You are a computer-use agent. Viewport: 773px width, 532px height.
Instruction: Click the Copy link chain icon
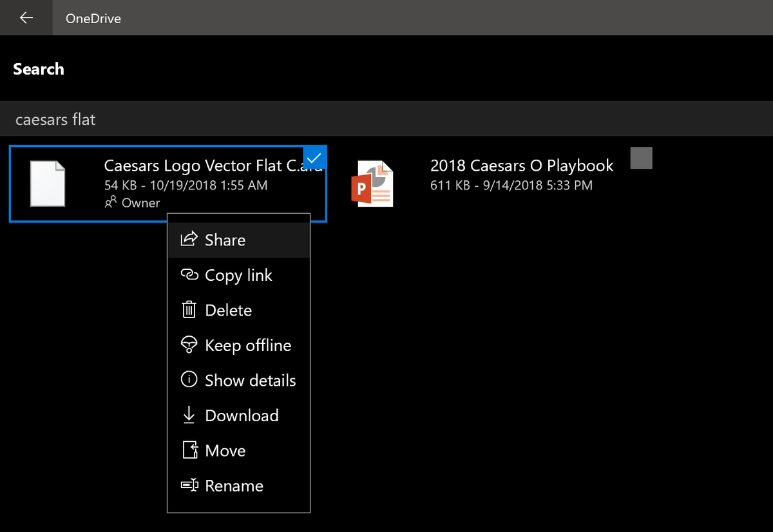(188, 274)
